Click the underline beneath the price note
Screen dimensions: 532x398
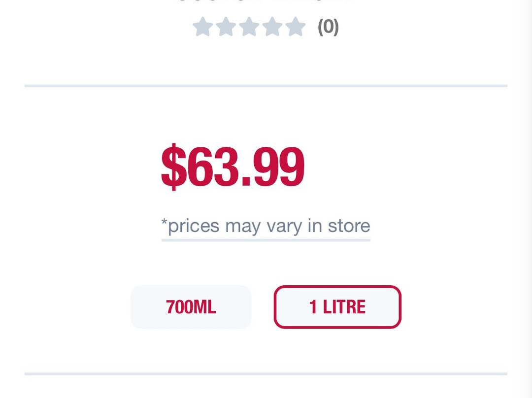266,240
